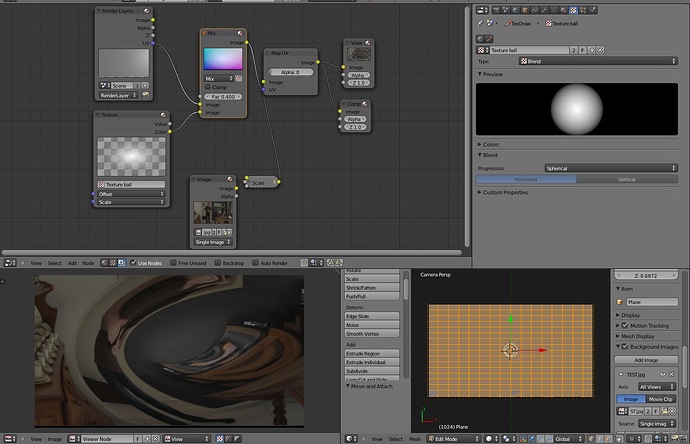The height and width of the screenshot is (444, 690).
Task: Open the Object properties cube icon
Action: tap(525, 10)
